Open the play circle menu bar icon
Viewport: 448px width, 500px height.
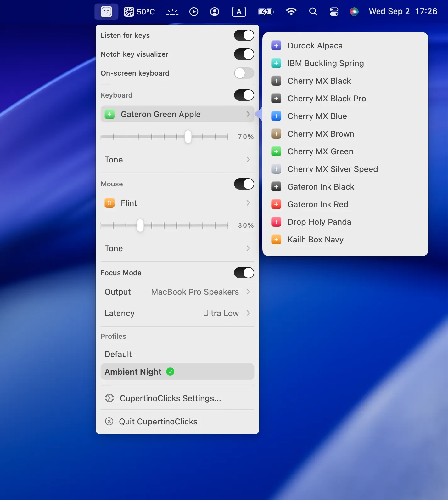click(194, 12)
